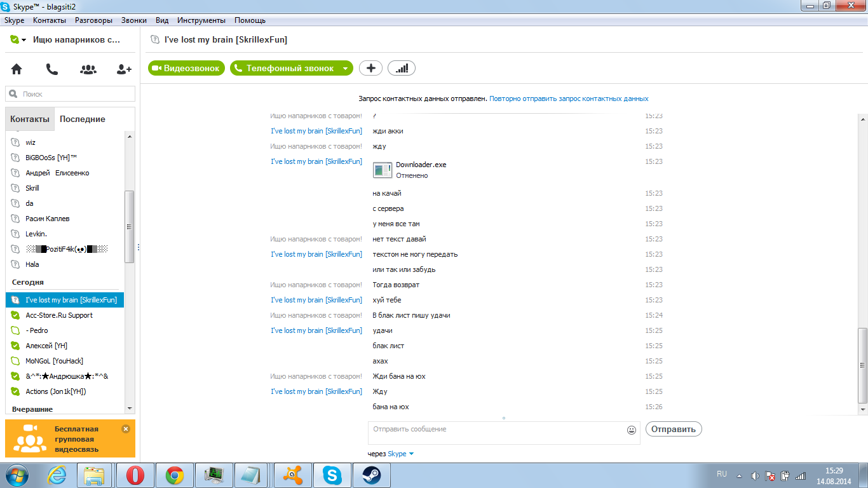The image size is (868, 488).
Task: Click the status icon beside chat title
Action: [x=155, y=39]
